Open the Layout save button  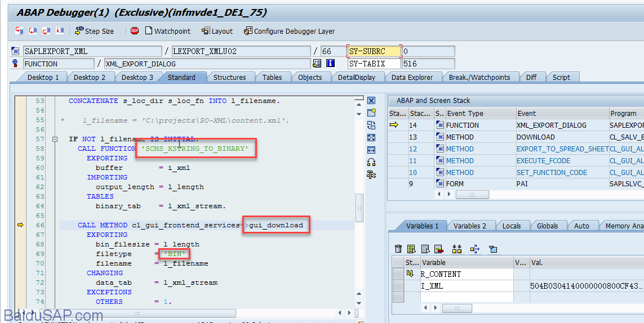click(217, 31)
